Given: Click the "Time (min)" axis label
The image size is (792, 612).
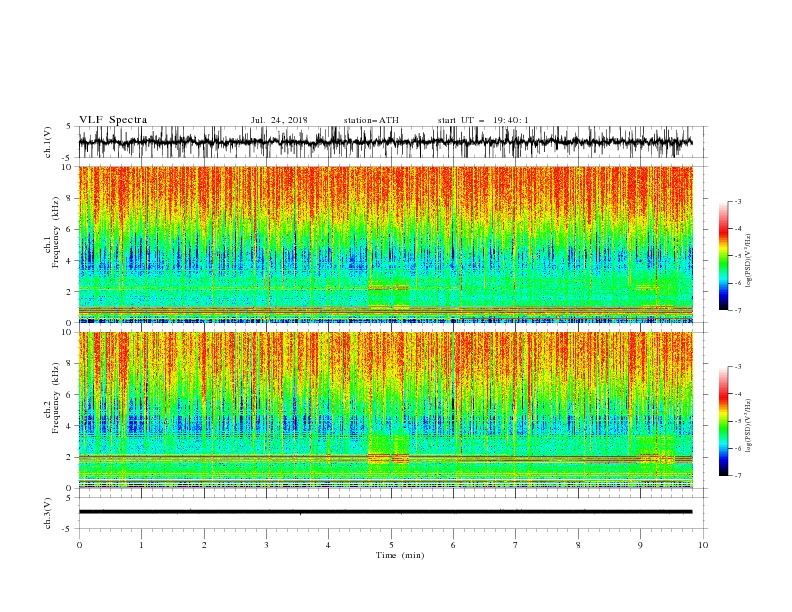Looking at the screenshot, I should [x=400, y=555].
